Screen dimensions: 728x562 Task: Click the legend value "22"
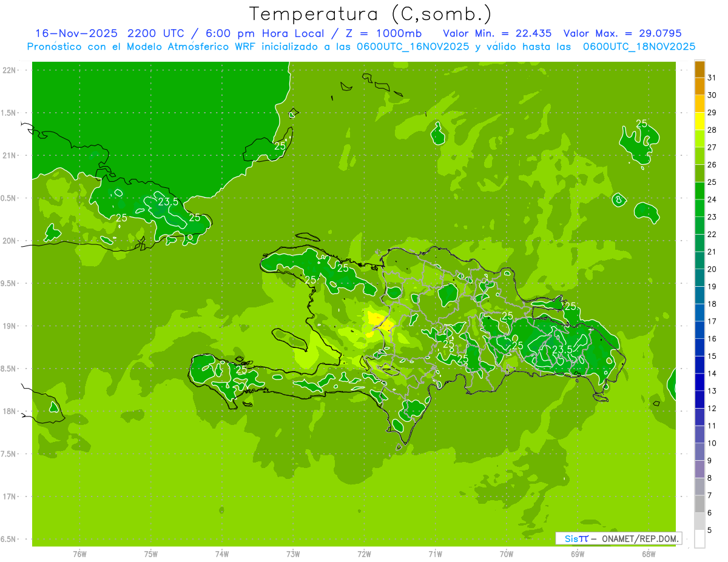pos(712,234)
